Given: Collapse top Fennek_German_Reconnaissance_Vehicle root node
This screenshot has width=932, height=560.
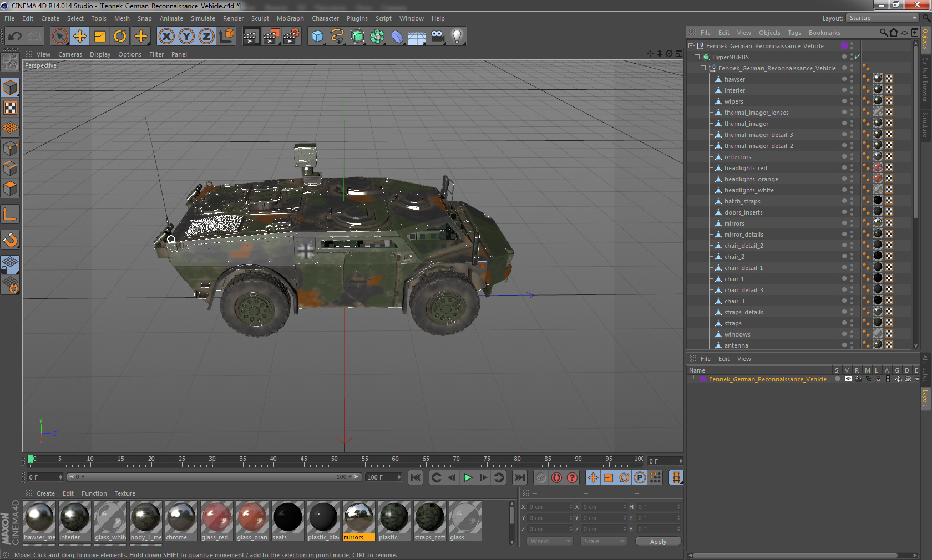Looking at the screenshot, I should click(x=692, y=45).
